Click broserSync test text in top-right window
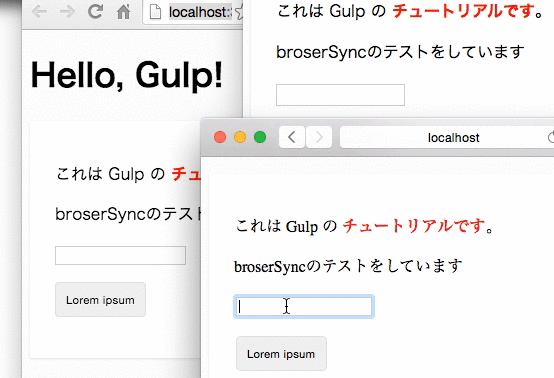 pos(400,52)
